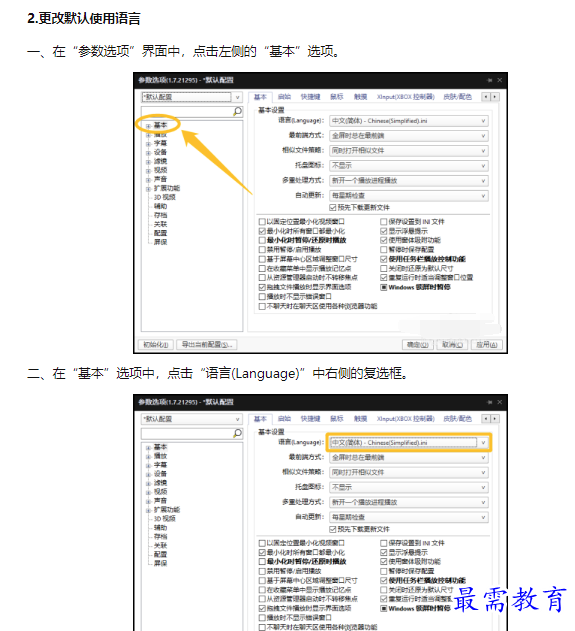Open 语言(Language) dropdown in step-two dialog
Image resolution: width=575 pixels, height=631 pixels.
coord(409,443)
